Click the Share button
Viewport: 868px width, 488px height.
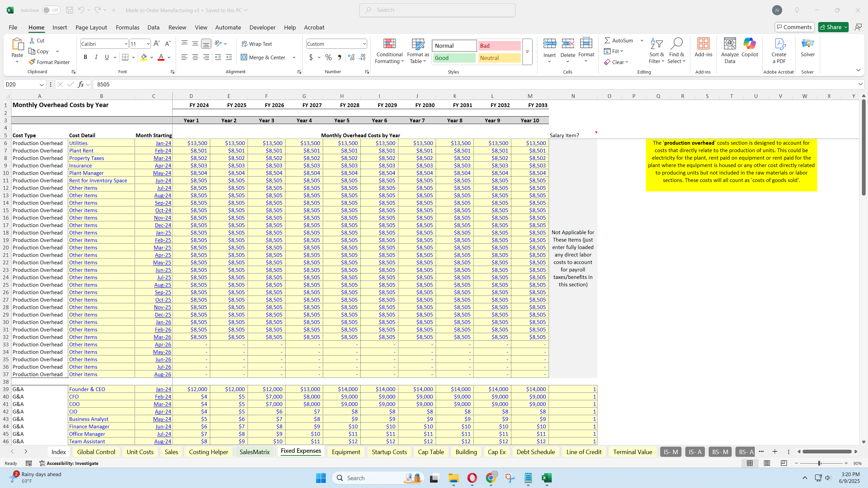click(832, 27)
